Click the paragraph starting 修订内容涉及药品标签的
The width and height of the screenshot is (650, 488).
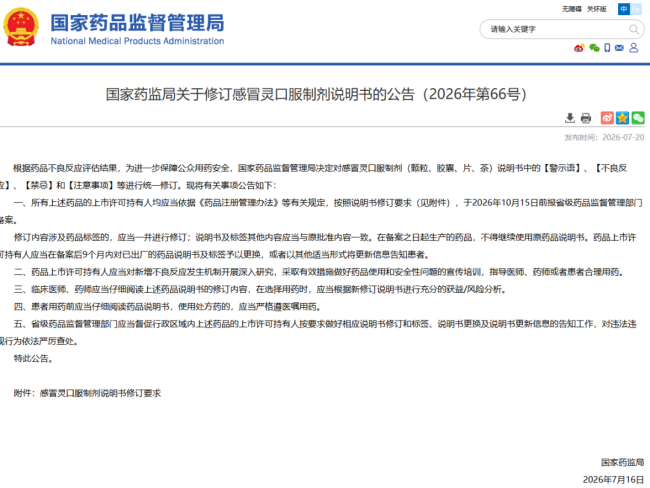tap(318, 246)
